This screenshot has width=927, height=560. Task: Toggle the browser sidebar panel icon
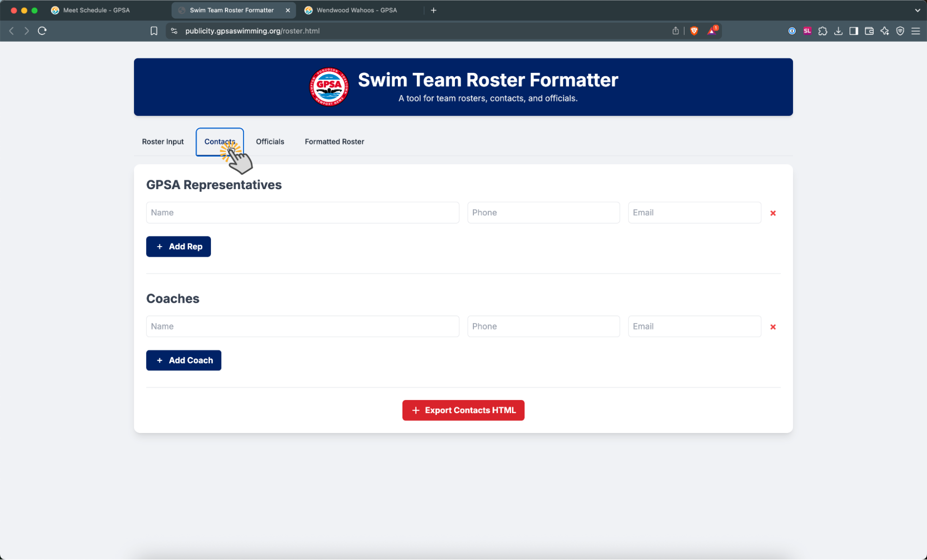tap(853, 31)
